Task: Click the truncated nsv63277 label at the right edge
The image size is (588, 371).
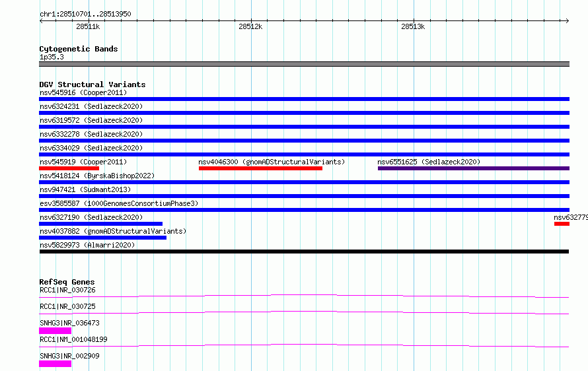Action: pyautogui.click(x=571, y=217)
